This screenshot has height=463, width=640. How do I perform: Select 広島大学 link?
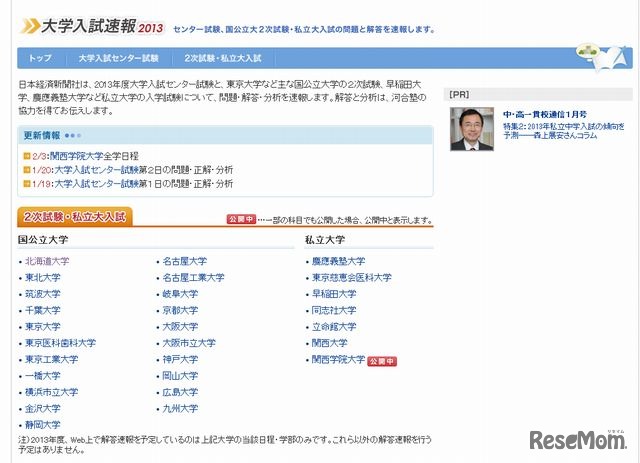[x=180, y=392]
